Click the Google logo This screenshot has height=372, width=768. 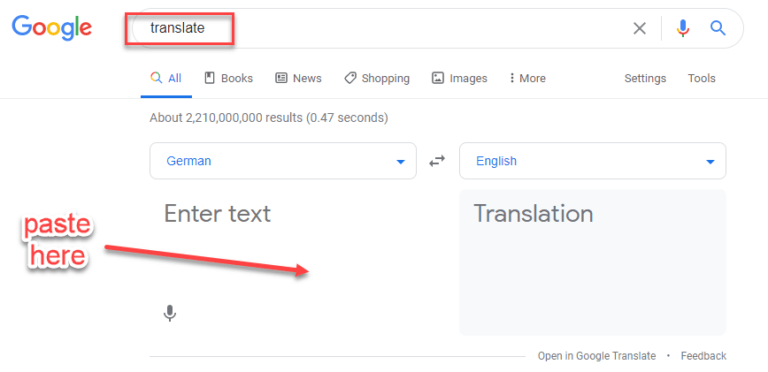click(x=52, y=28)
